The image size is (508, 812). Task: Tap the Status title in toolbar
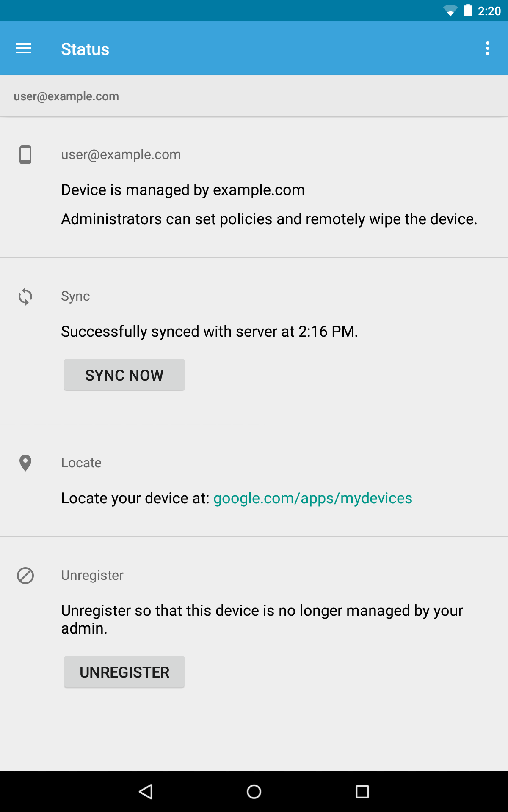pyautogui.click(x=85, y=49)
